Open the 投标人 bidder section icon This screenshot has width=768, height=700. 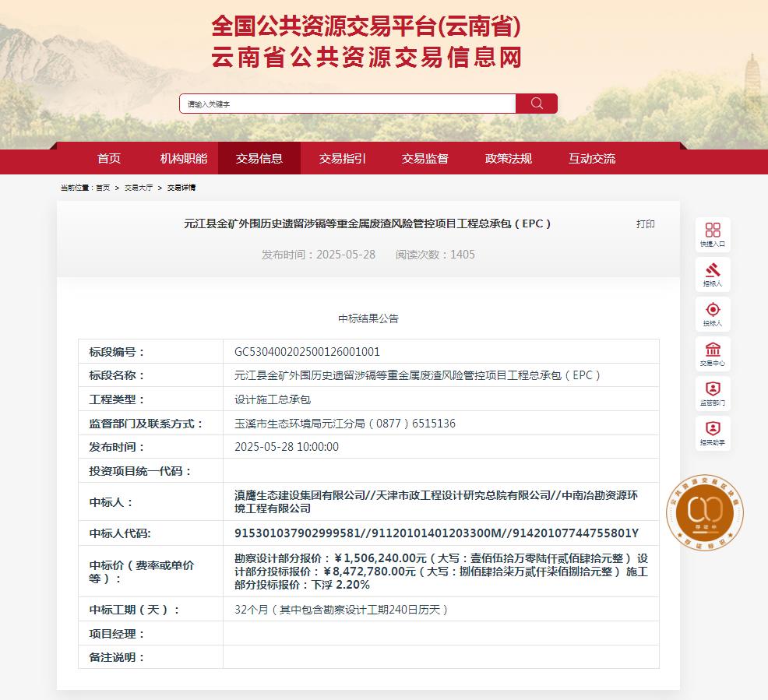(712, 314)
